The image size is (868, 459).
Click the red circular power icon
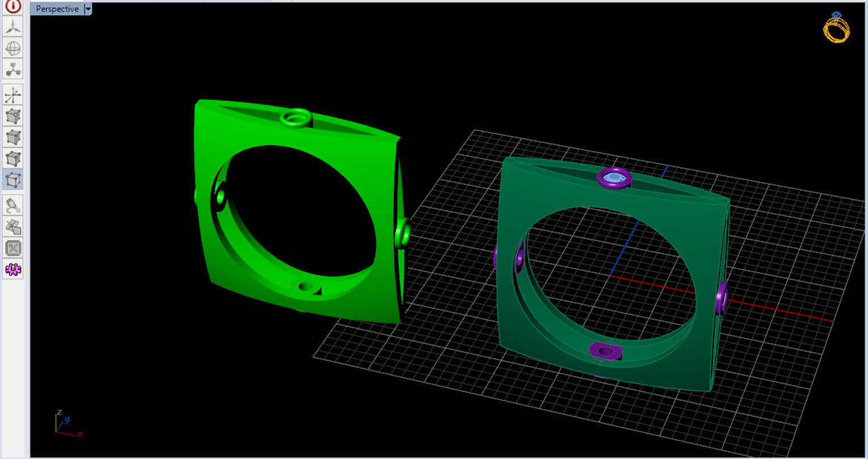coord(13,7)
